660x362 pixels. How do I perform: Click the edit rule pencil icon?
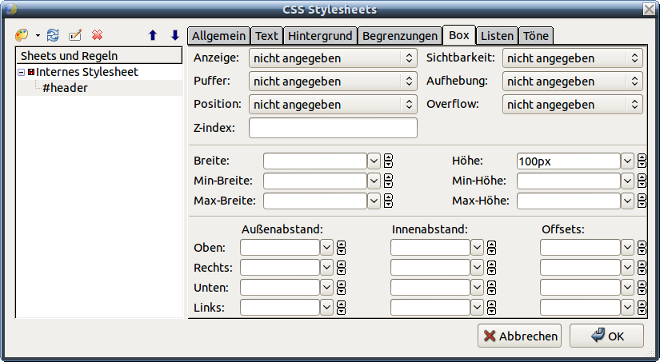(75, 35)
